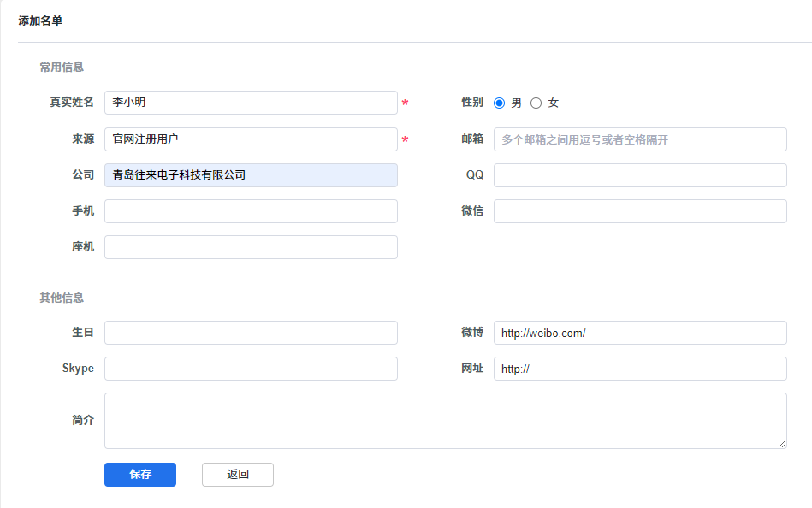Click the 公司 input field
This screenshot has width=812, height=508.
pyautogui.click(x=251, y=175)
